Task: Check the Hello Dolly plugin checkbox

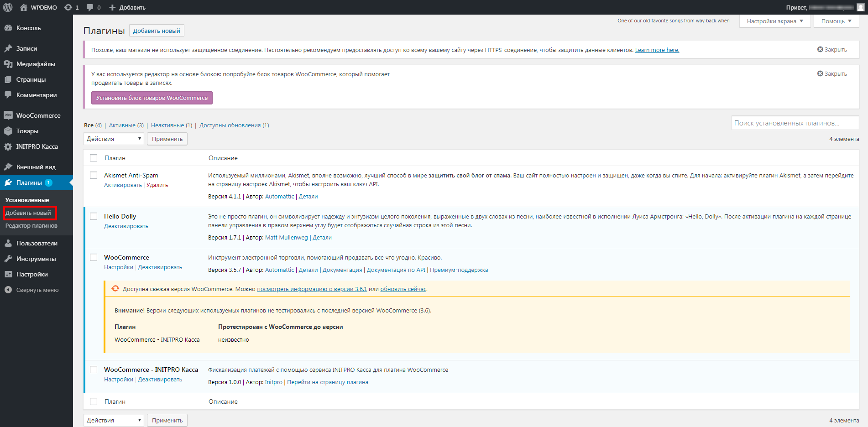Action: tap(94, 216)
